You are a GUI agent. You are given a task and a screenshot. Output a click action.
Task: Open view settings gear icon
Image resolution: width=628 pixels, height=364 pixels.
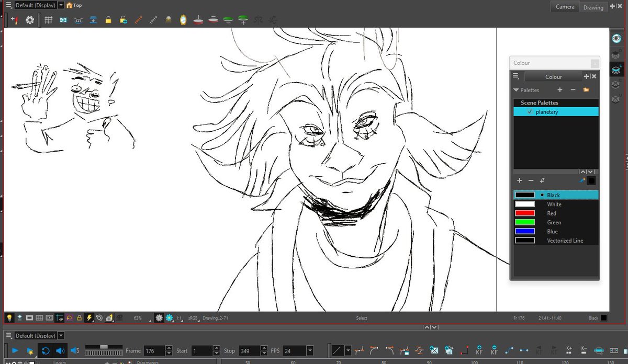[30, 20]
